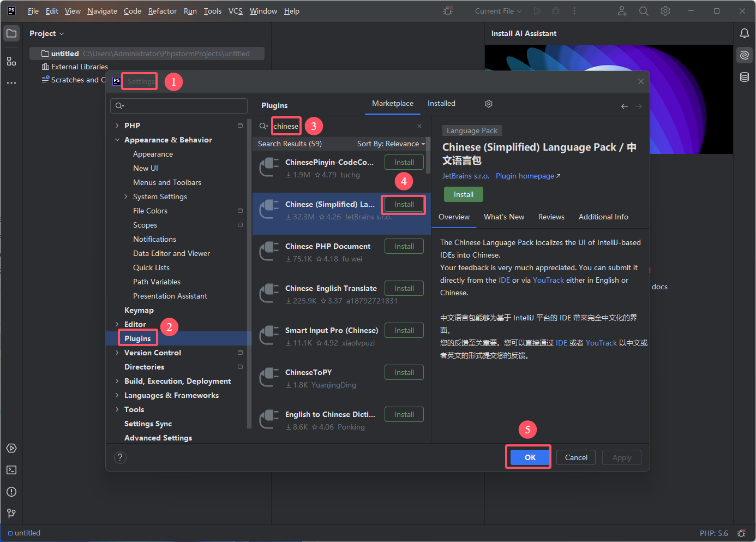Click the green Install button in details pane
The height and width of the screenshot is (542, 756).
click(x=464, y=194)
